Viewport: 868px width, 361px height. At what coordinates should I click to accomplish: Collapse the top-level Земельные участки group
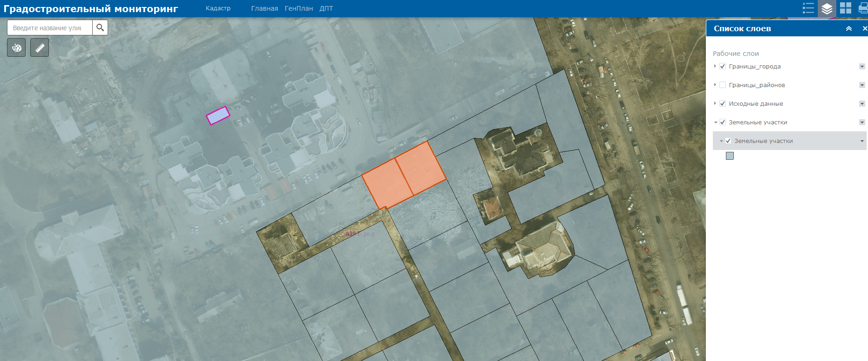(716, 122)
